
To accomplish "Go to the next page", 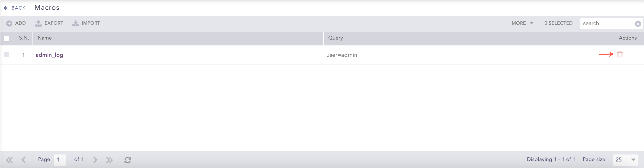I will click(x=95, y=160).
